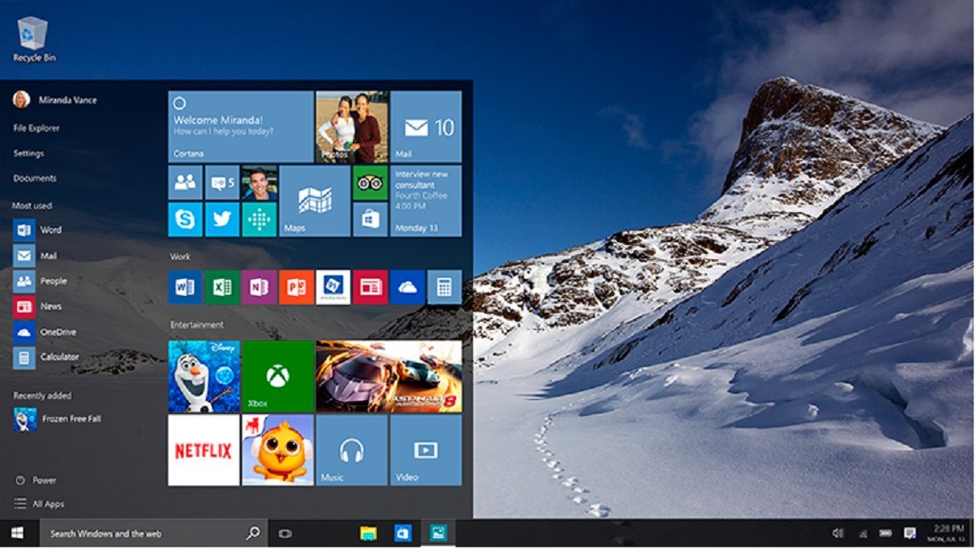Open the white tile next to PowerPoint
Screen dimensions: 980x555
point(333,287)
